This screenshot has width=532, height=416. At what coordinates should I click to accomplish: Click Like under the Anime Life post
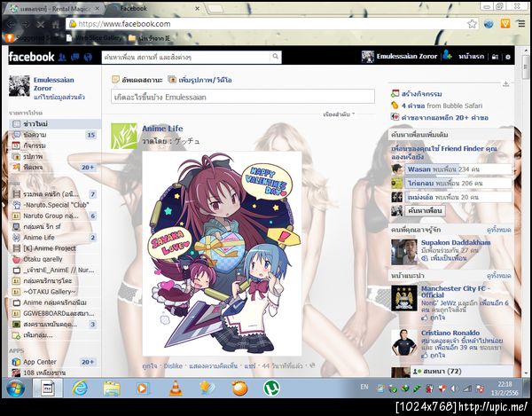pyautogui.click(x=150, y=366)
